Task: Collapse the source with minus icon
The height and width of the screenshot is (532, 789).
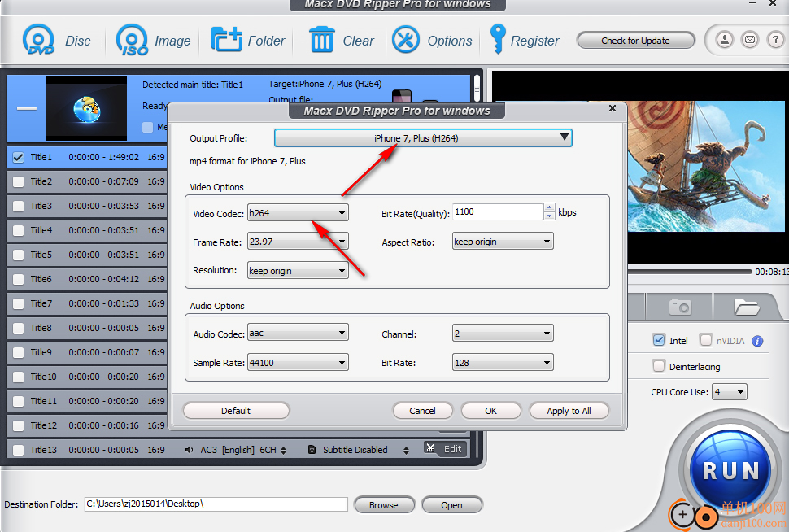Action: click(x=27, y=107)
